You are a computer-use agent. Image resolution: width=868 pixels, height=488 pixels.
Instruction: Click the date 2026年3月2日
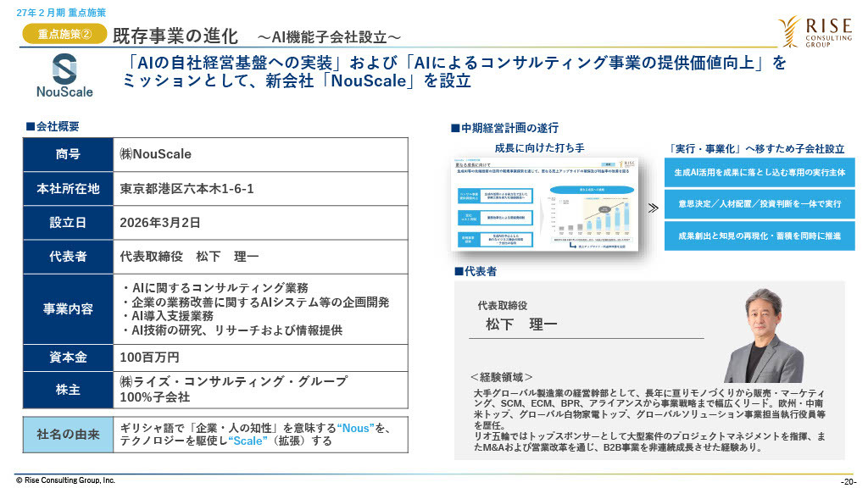160,223
